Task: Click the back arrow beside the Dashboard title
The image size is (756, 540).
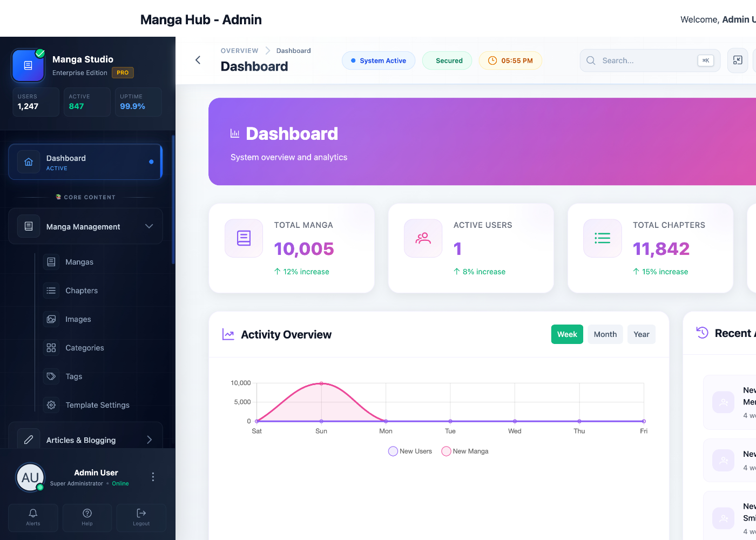Action: (198, 60)
